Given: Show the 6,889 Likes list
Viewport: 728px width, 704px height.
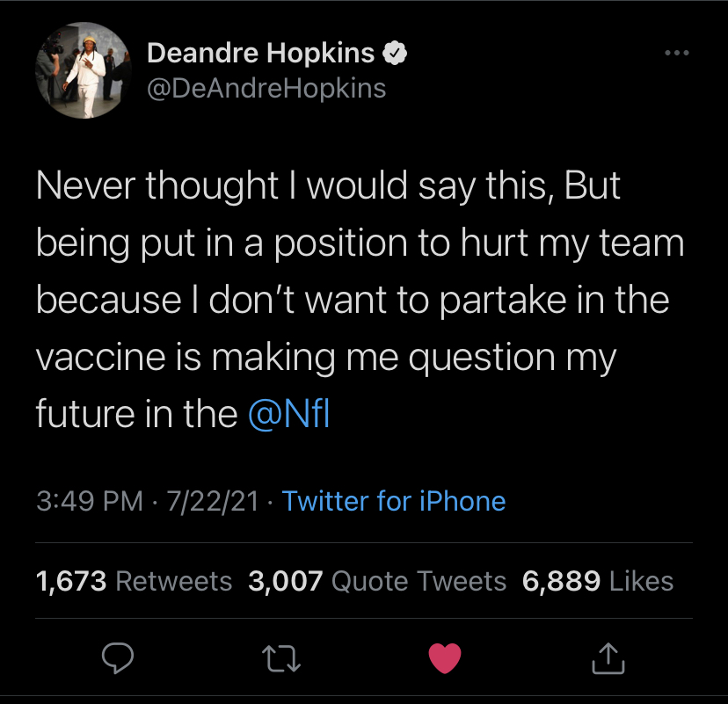Looking at the screenshot, I should click(x=598, y=581).
